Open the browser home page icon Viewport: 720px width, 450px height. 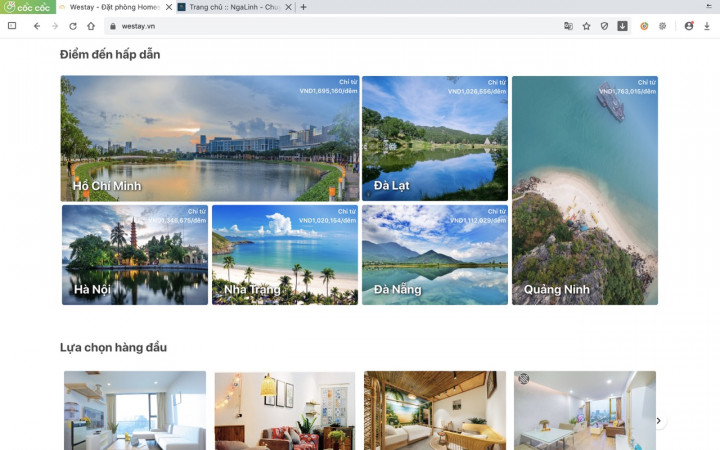[x=91, y=26]
